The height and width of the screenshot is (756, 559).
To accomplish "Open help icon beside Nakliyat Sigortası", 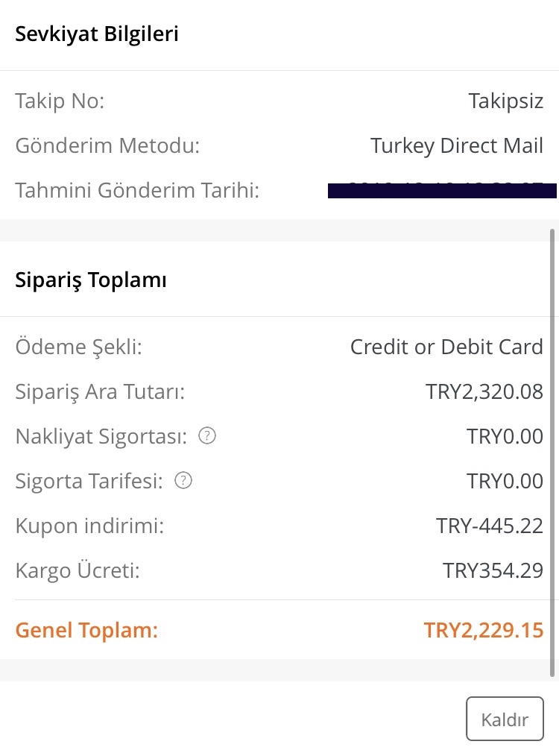I will point(207,436).
